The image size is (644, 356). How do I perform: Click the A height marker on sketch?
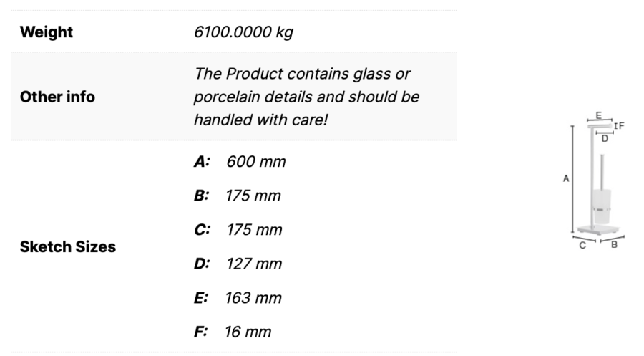[566, 178]
